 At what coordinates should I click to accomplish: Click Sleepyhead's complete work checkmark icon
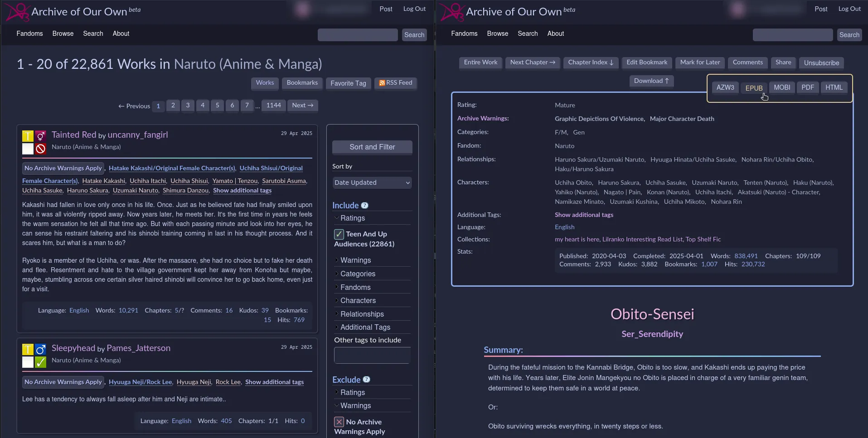40,362
